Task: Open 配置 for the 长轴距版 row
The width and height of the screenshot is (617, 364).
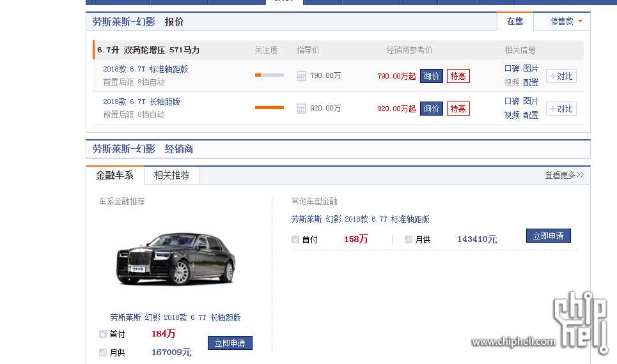Action: 531,115
